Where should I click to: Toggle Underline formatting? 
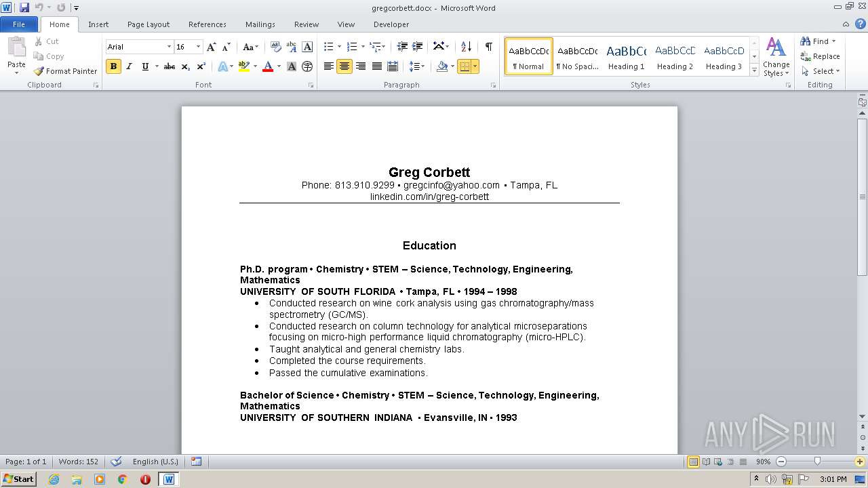tap(144, 66)
